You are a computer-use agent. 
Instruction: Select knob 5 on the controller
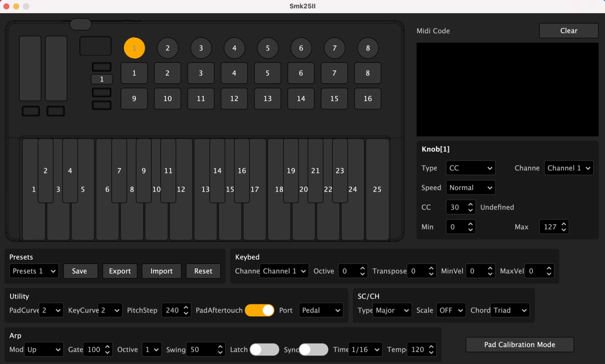tap(267, 48)
